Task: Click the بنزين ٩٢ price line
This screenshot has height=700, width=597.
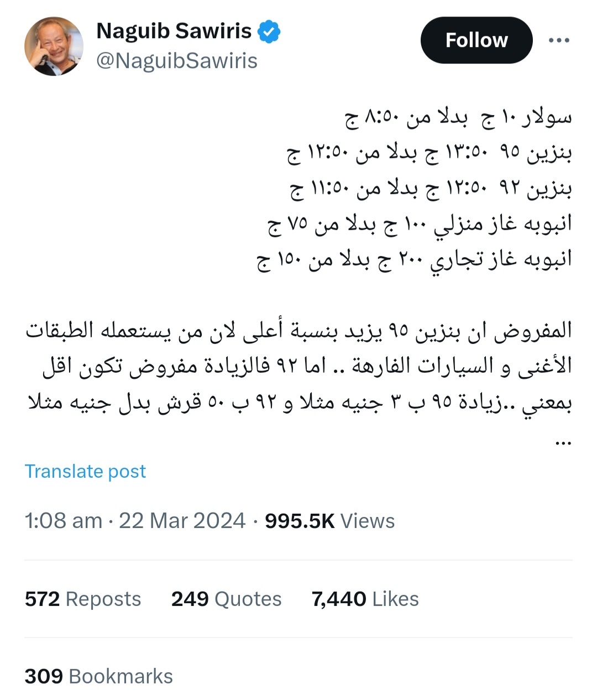Action: pos(431,189)
